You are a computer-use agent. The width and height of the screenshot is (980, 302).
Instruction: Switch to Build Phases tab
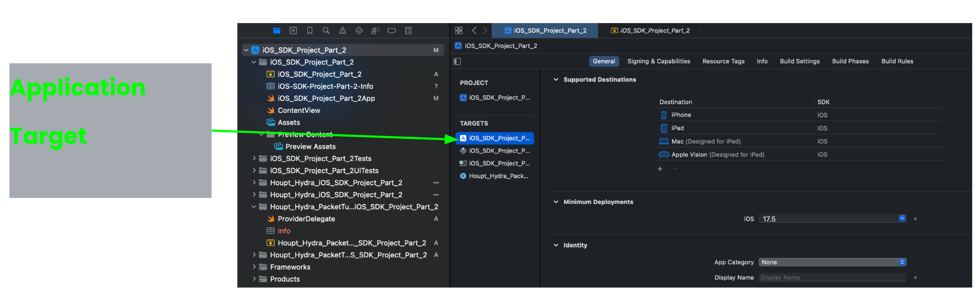(850, 62)
